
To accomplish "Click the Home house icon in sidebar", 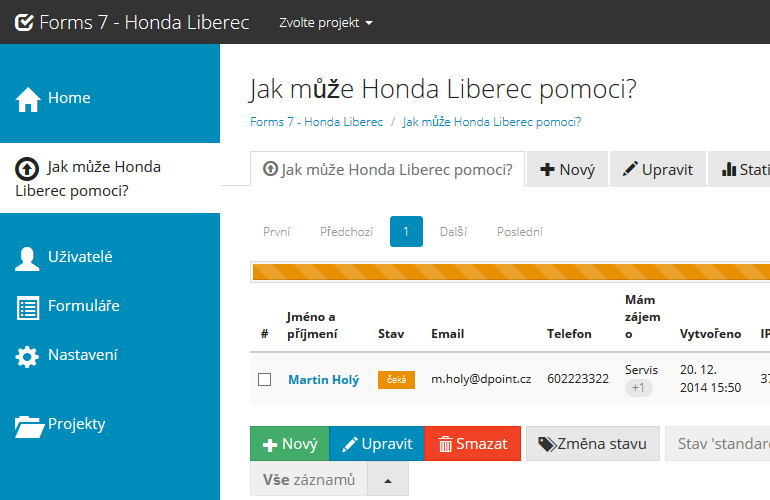I will point(28,100).
